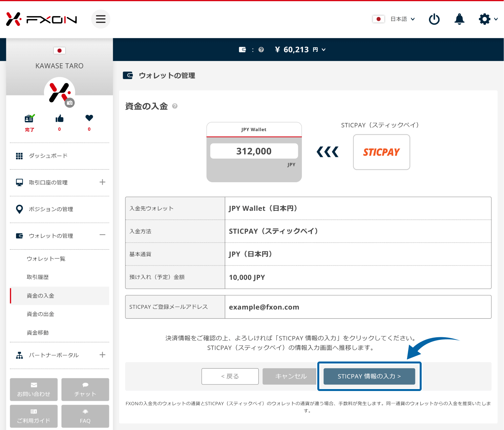504x430 pixels.
Task: Click the sidebar ウォレットの管理 wallet icon
Action: tap(19, 236)
